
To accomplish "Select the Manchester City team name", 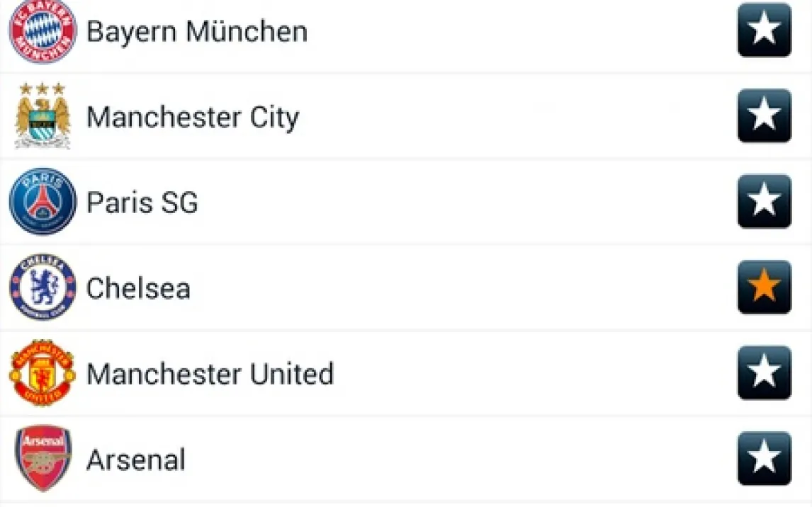I will pos(193,118).
